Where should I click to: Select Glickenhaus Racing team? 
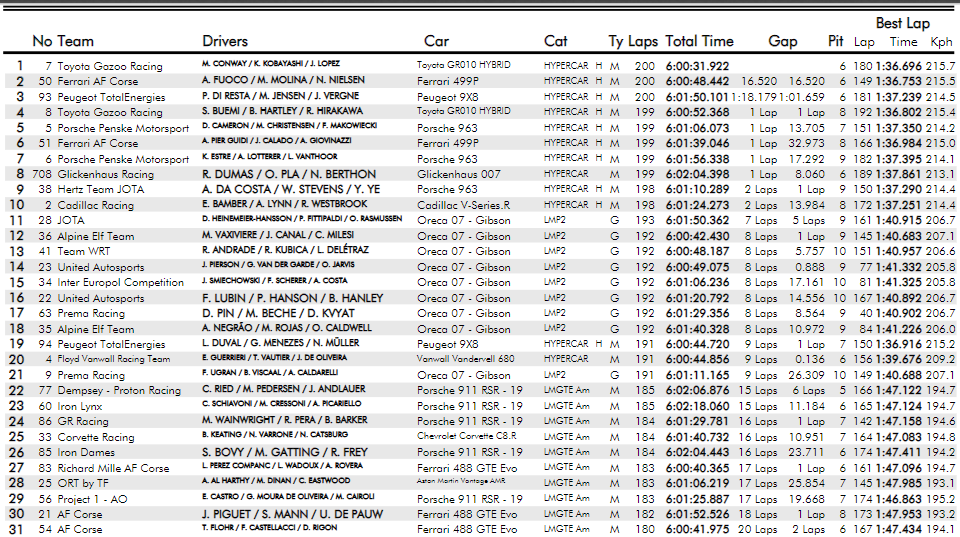click(105, 175)
